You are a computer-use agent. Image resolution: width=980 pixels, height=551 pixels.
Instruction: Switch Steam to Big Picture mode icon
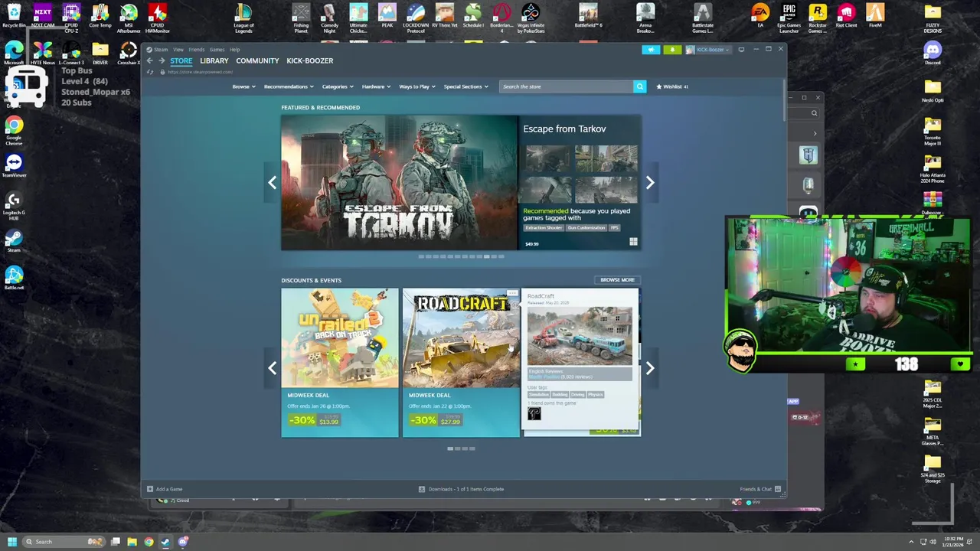click(741, 50)
